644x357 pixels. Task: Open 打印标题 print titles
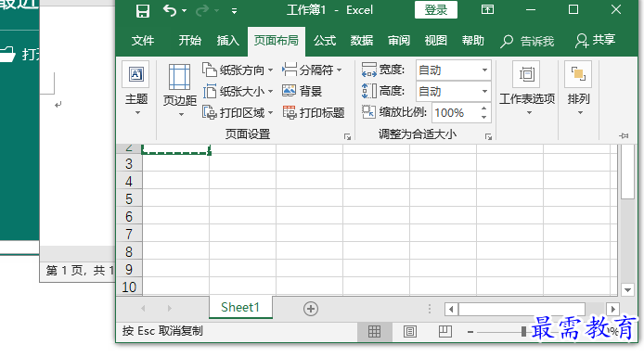314,112
